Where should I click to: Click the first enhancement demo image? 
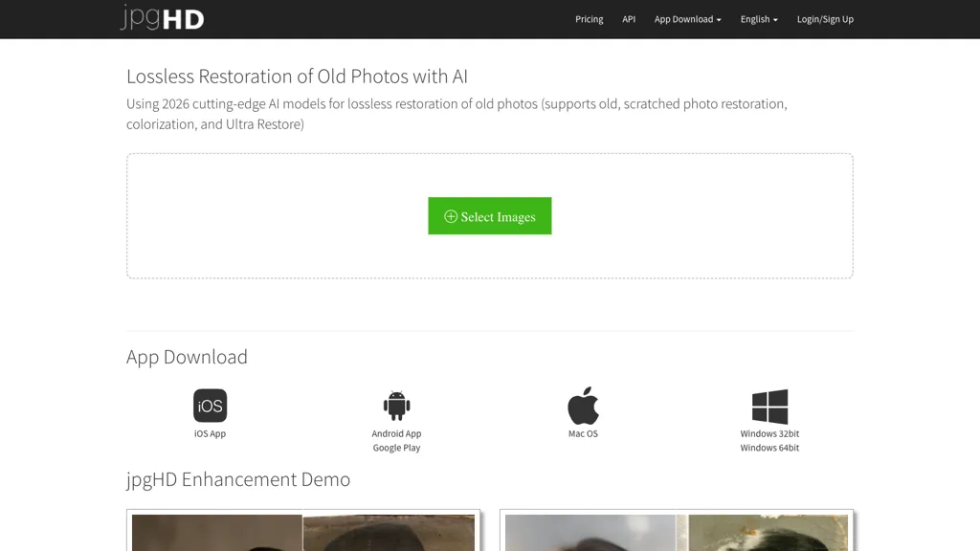click(303, 533)
